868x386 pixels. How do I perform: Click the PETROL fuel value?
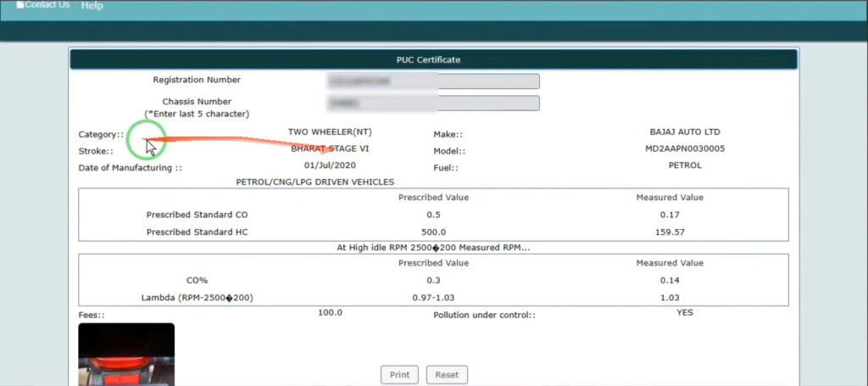point(685,165)
